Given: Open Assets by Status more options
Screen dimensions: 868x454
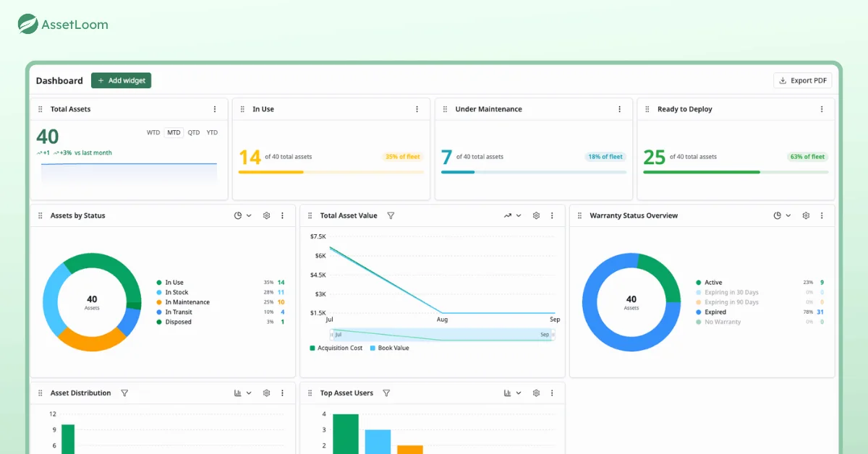Looking at the screenshot, I should [x=282, y=215].
